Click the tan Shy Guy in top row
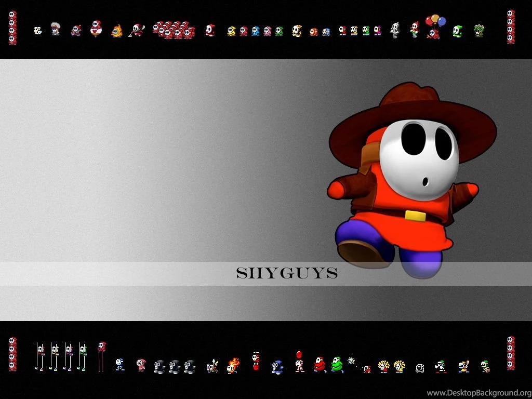The width and height of the screenshot is (532, 399). [x=297, y=31]
